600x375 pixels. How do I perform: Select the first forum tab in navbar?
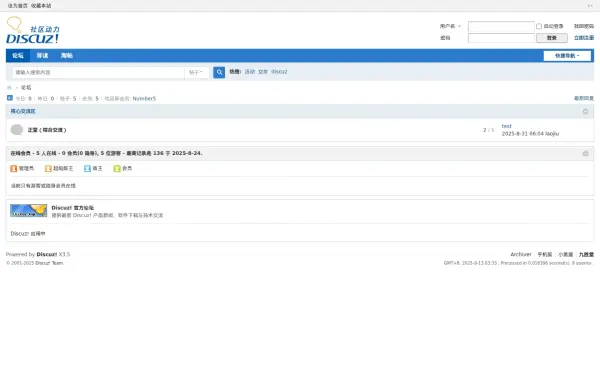pos(18,55)
